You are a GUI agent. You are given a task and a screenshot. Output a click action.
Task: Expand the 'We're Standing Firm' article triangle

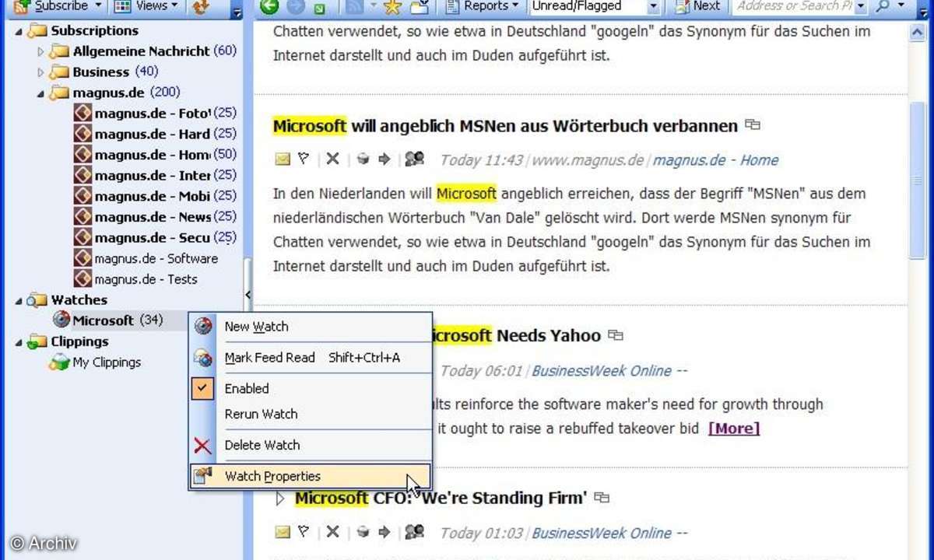coord(281,498)
